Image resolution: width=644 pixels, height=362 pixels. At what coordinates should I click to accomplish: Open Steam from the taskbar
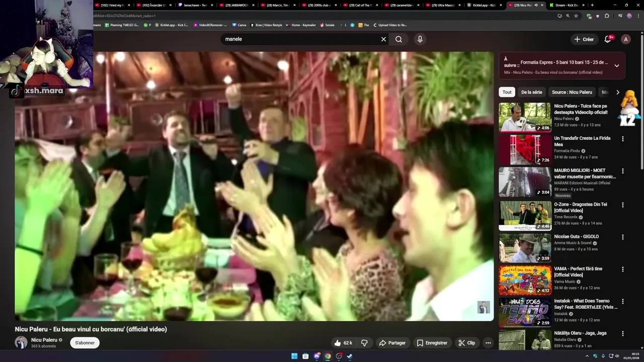(350, 356)
